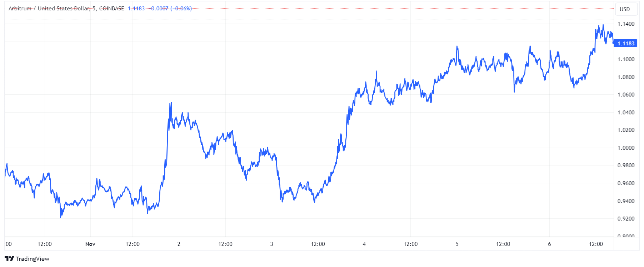This screenshot has height=267, width=644.
Task: Click day 4 on the time axis
Action: pyautogui.click(x=364, y=244)
